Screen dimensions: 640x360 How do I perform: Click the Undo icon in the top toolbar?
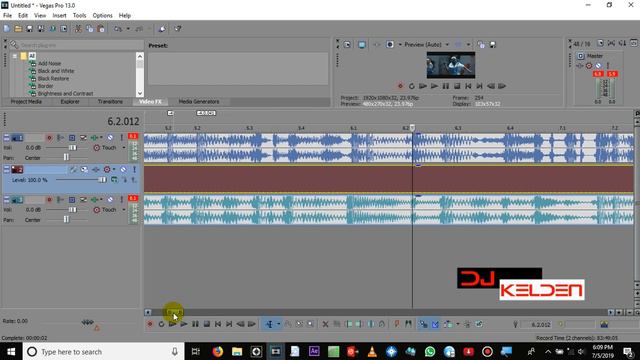coord(118,29)
